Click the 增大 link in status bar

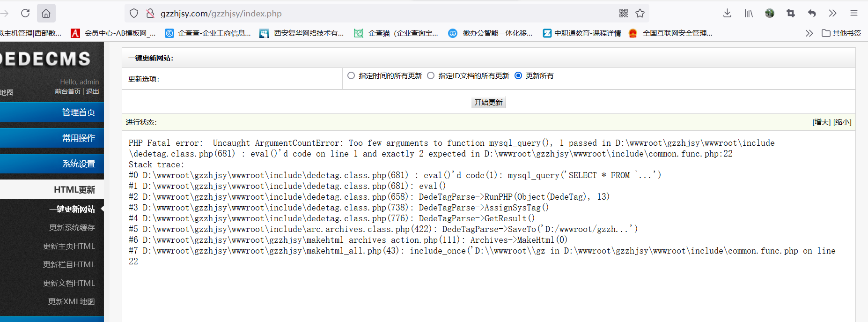[821, 122]
